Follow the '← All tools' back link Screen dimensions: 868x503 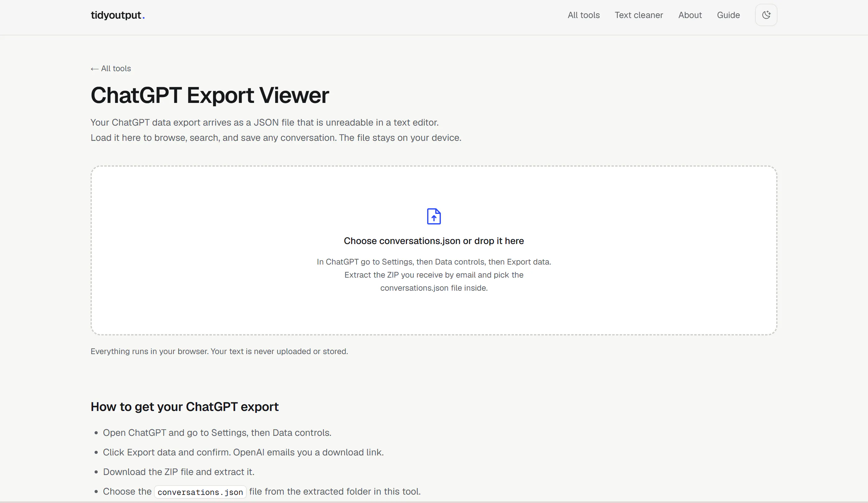tap(110, 68)
